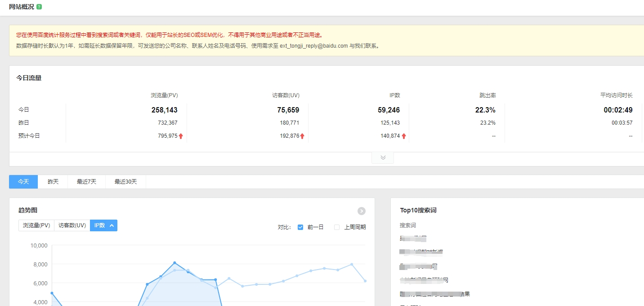Viewport: 644px width, 306px height.
Task: Switch to the 最近7天 tab
Action: [86, 181]
